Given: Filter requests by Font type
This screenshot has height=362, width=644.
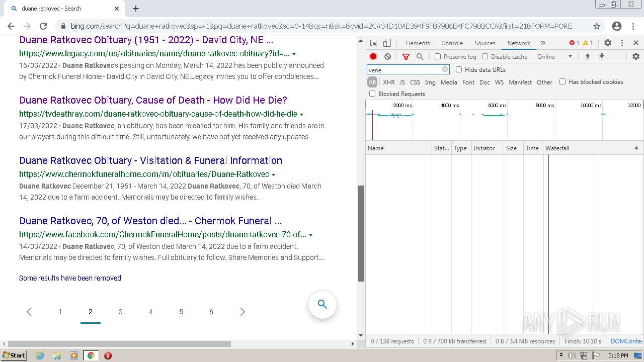Looking at the screenshot, I should (468, 82).
